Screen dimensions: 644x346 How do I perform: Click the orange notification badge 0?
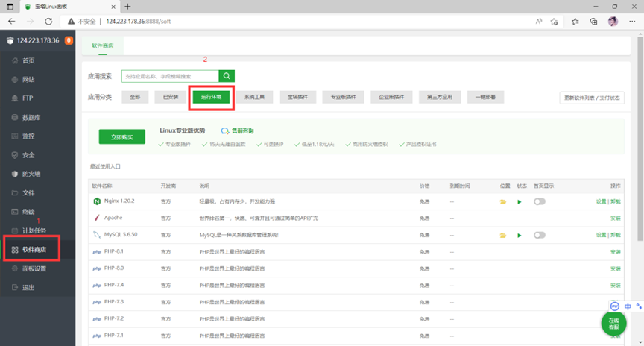[x=69, y=40]
